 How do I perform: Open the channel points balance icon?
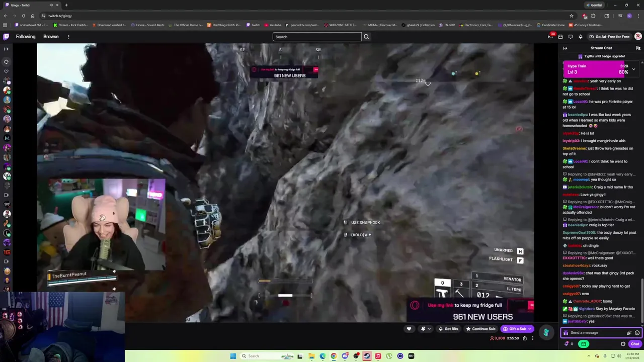569,344
